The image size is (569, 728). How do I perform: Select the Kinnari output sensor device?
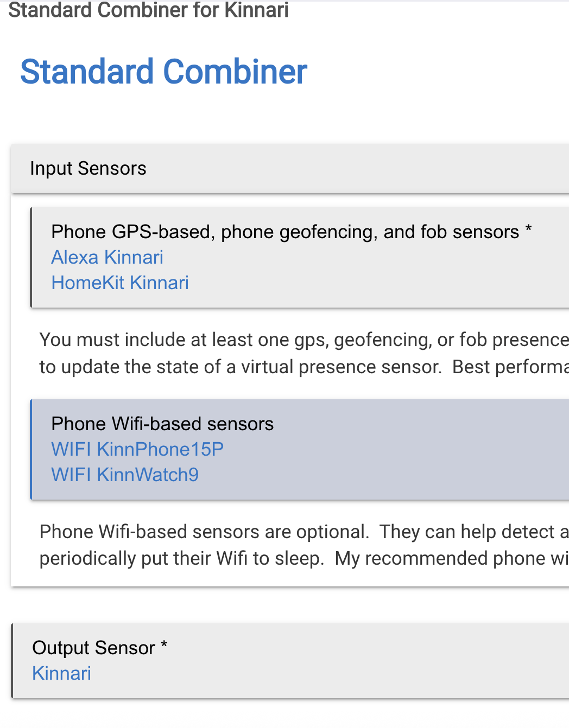(61, 673)
